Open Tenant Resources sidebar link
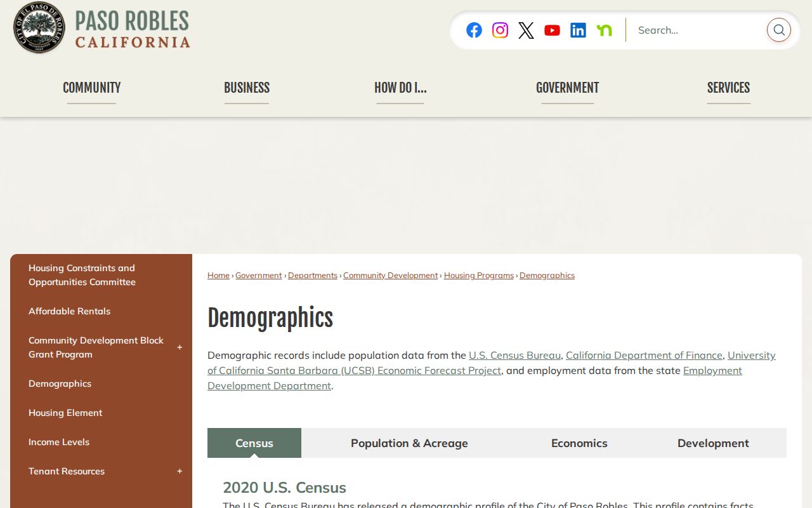 (x=67, y=471)
